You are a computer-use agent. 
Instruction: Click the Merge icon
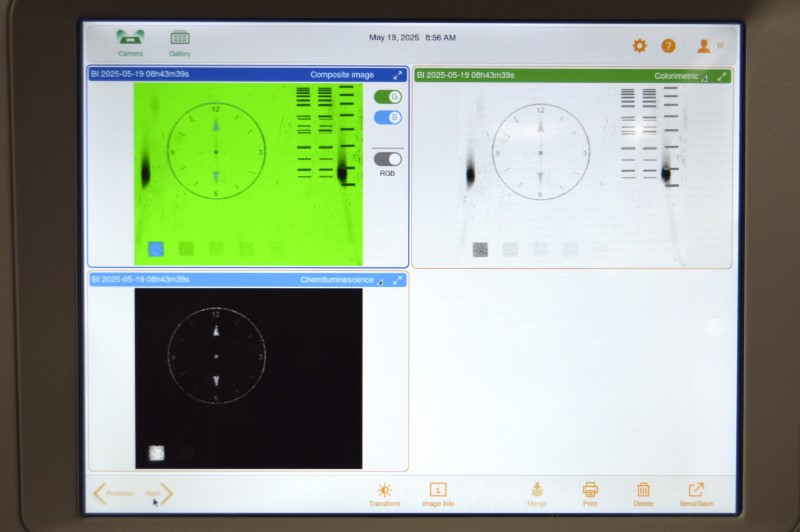point(537,495)
